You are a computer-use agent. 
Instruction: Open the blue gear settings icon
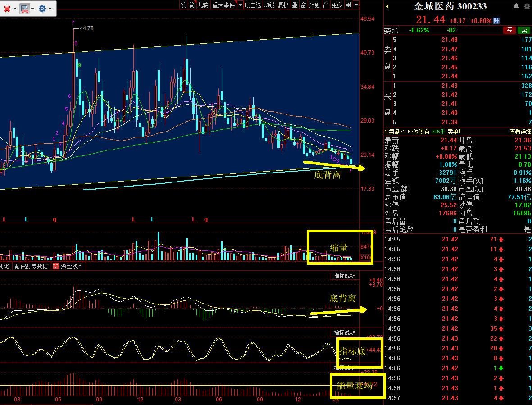[42, 9]
